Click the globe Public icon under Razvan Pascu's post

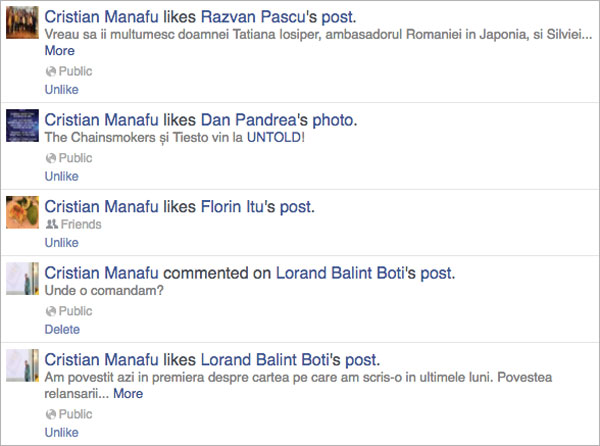point(51,72)
